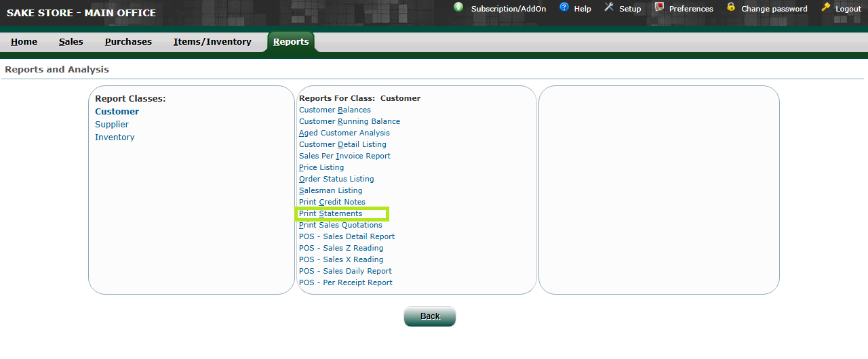Choose the Customer report class
Image resolution: width=868 pixels, height=359 pixels.
click(117, 112)
